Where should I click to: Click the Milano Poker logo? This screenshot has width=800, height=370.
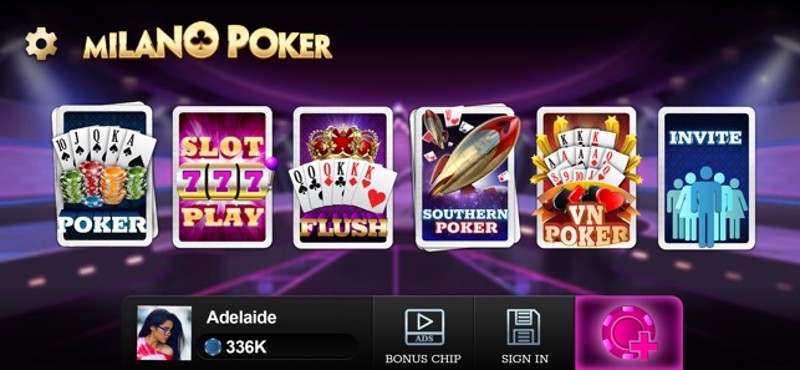(x=208, y=42)
